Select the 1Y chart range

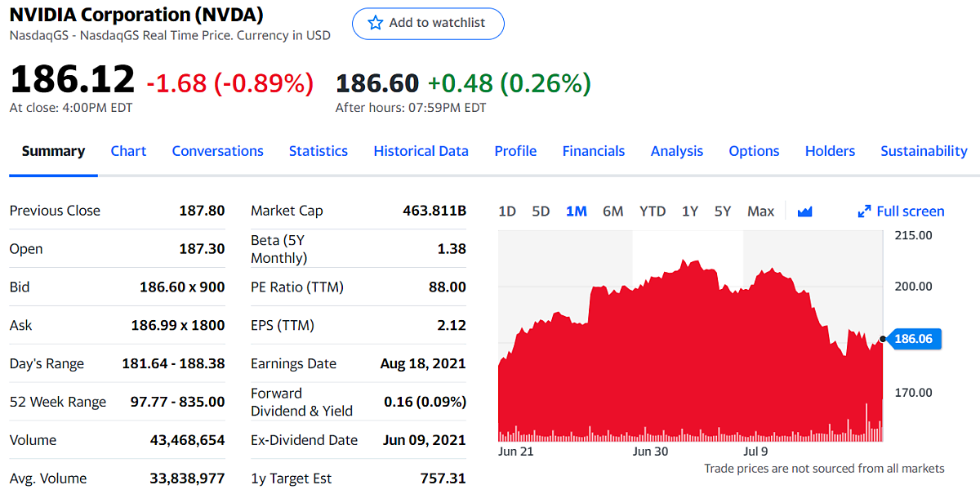tap(690, 211)
